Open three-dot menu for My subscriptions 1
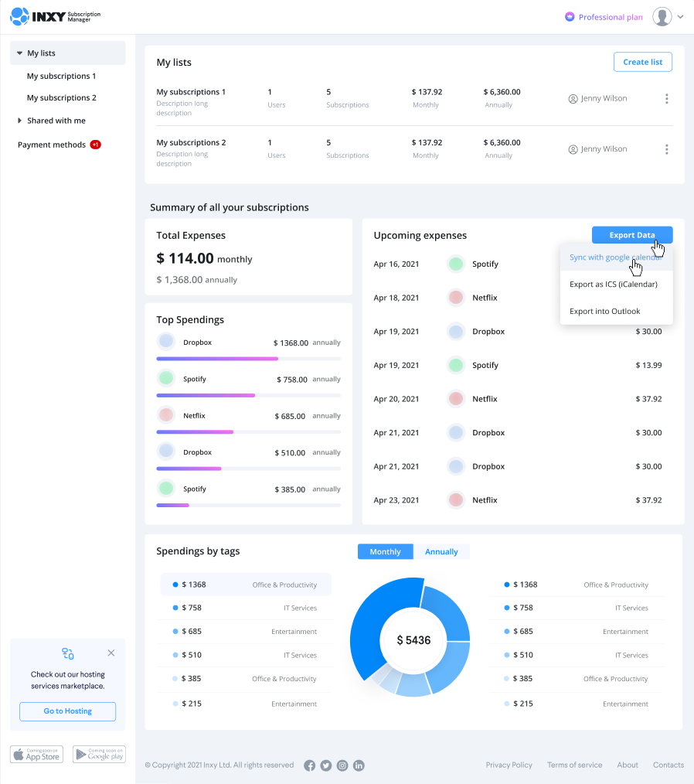 (666, 99)
